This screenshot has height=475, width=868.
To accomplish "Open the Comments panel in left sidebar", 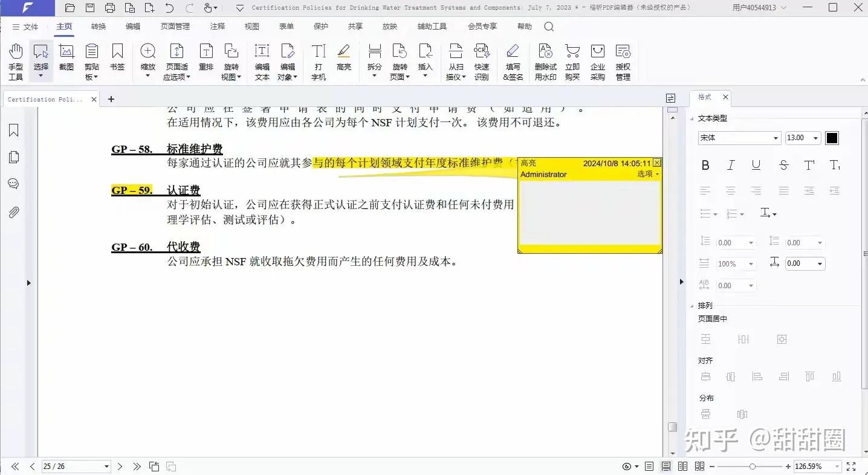I will 14,184.
